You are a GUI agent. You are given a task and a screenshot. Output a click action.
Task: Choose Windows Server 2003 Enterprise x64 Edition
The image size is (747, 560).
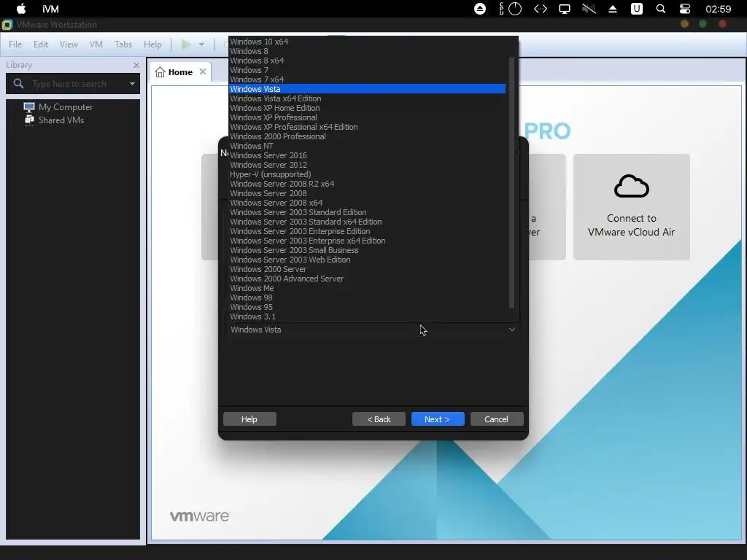click(x=368, y=241)
